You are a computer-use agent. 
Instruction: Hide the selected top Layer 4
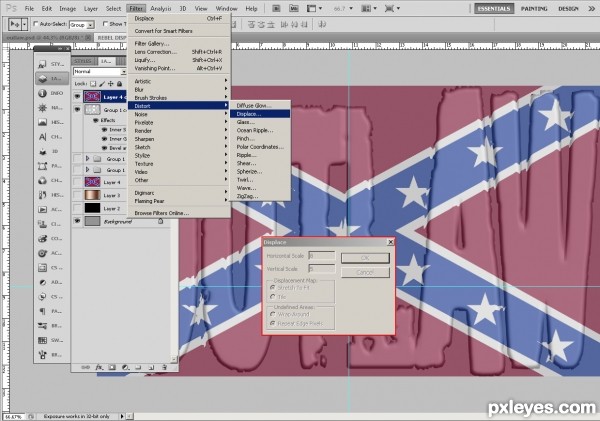[x=77, y=97]
